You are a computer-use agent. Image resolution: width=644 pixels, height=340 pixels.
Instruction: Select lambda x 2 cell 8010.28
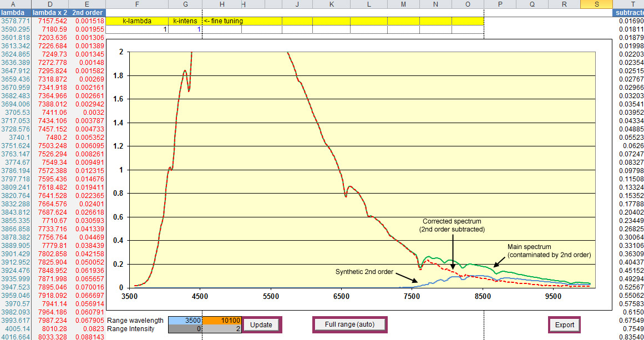[50, 328]
